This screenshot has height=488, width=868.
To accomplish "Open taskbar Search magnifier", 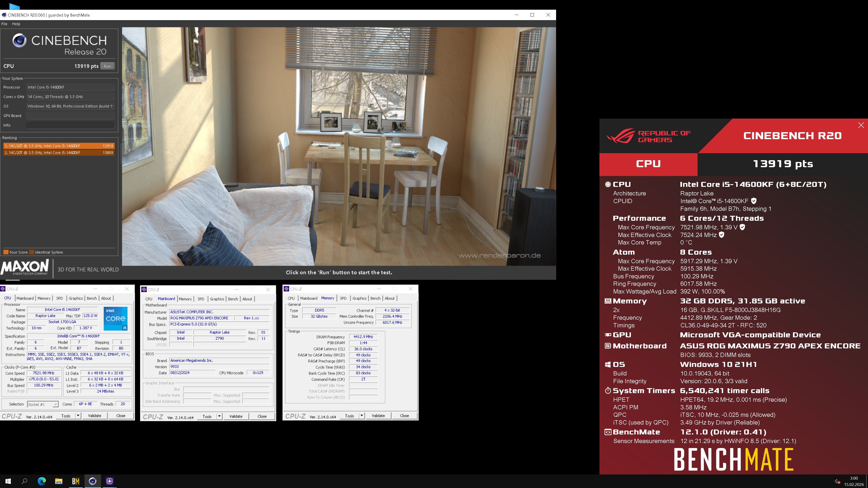I will [25, 481].
